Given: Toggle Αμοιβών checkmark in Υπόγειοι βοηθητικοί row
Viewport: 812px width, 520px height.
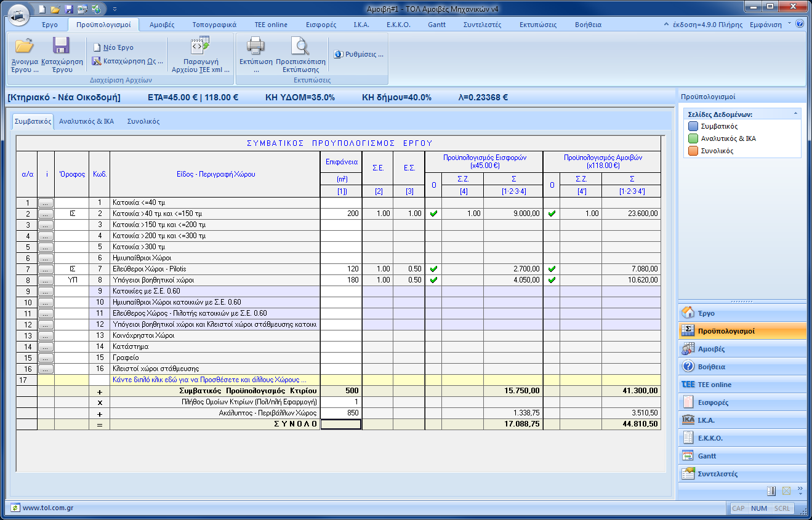Looking at the screenshot, I should click(x=552, y=280).
